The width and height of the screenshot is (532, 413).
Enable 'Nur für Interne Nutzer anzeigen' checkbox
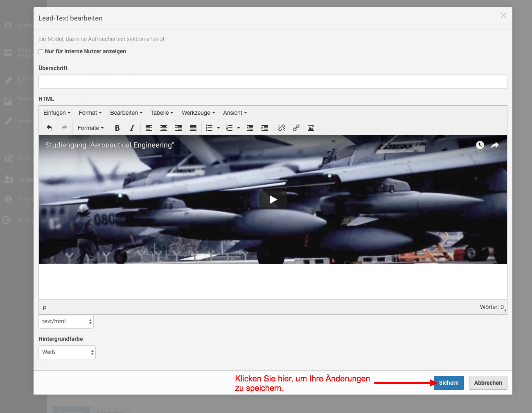coord(41,52)
